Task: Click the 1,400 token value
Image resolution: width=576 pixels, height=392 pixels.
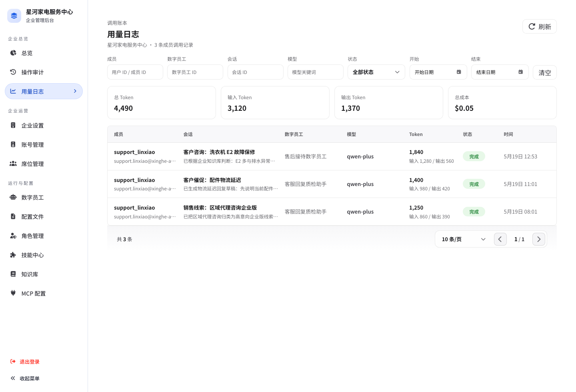Action: 416,180
